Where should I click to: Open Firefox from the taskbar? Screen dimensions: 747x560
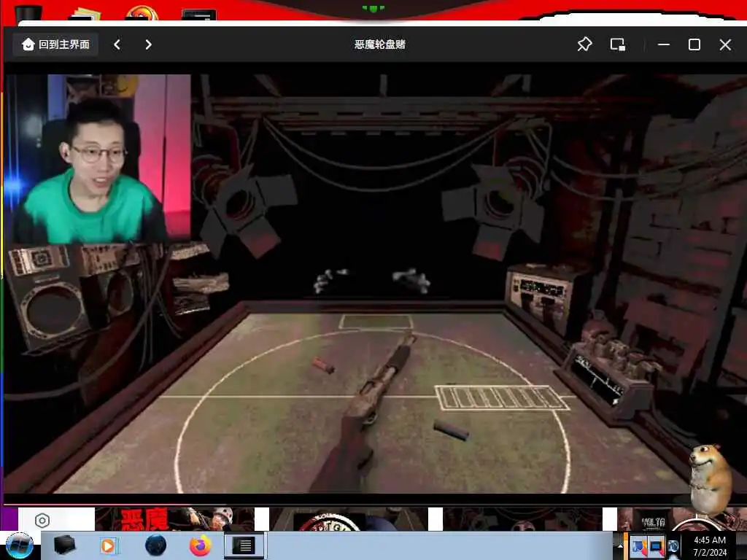201,545
